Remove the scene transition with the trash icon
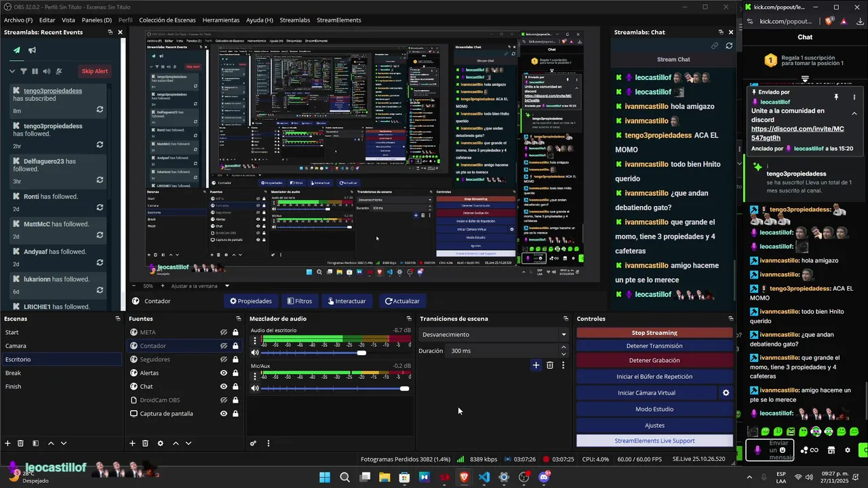The image size is (868, 488). click(x=550, y=365)
